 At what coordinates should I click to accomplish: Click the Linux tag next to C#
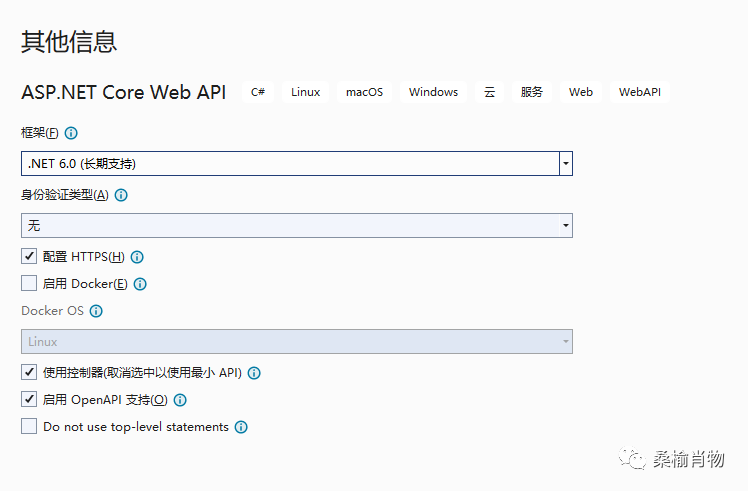click(305, 92)
